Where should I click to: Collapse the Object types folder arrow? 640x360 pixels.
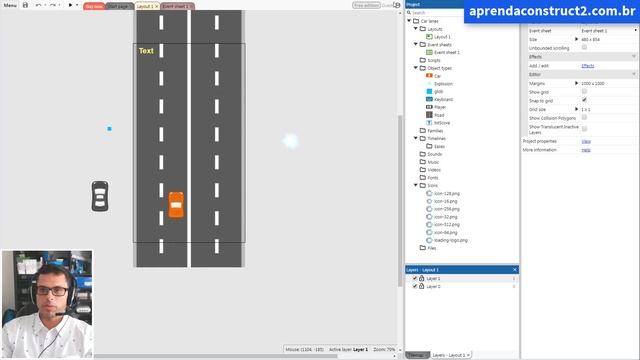tap(416, 68)
